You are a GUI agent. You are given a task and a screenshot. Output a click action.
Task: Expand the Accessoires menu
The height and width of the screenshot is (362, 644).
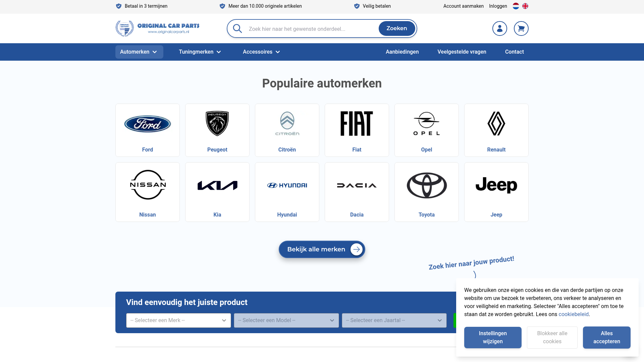tap(261, 52)
